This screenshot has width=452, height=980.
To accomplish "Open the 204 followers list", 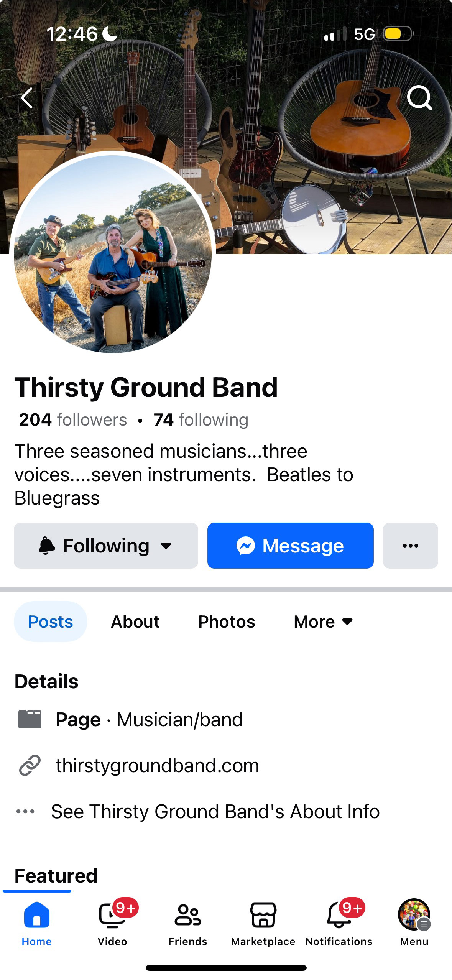I will tap(73, 420).
